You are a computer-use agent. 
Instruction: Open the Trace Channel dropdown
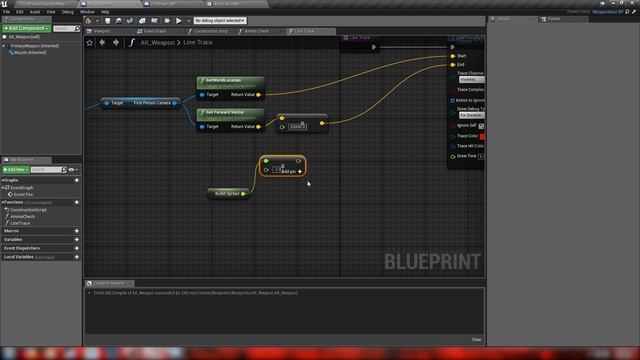pos(471,80)
